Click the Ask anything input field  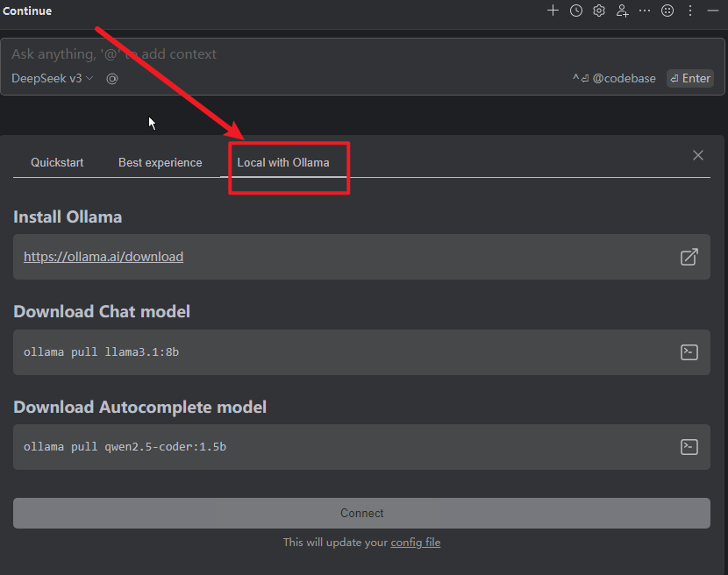pyautogui.click(x=362, y=54)
